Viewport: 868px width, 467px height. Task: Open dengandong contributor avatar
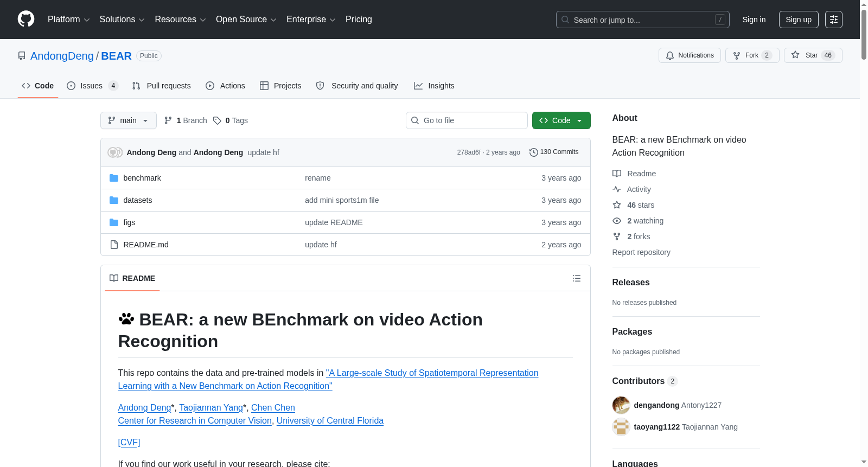click(621, 405)
